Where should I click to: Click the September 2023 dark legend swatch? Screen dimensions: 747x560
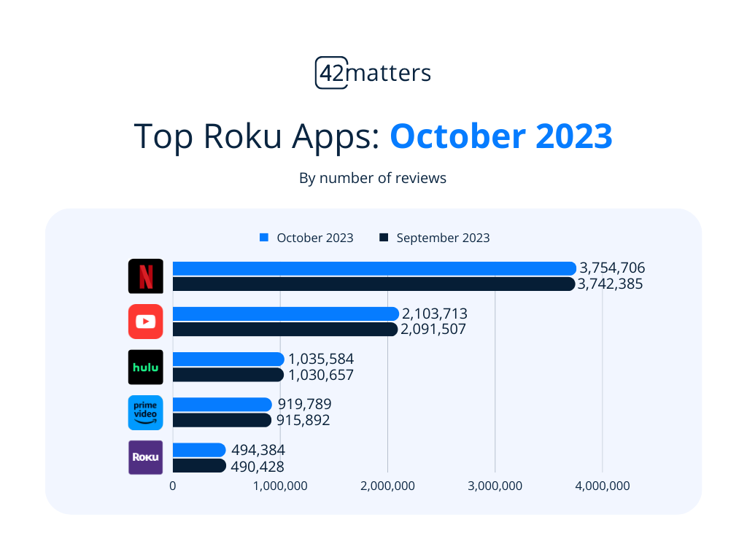click(x=384, y=237)
